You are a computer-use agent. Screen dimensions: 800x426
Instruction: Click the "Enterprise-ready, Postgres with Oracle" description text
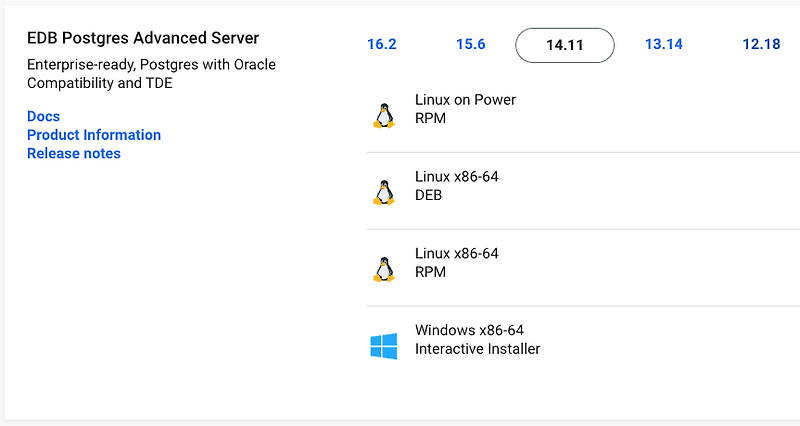click(151, 65)
